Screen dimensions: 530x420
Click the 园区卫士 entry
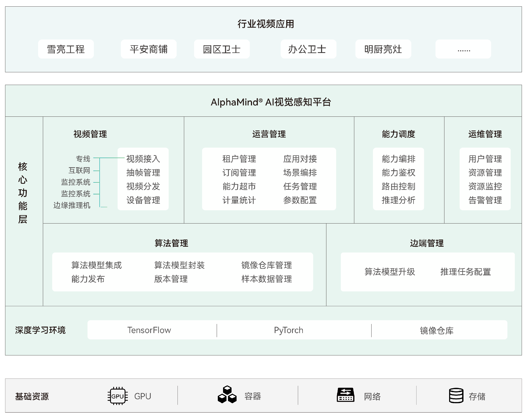pyautogui.click(x=222, y=49)
